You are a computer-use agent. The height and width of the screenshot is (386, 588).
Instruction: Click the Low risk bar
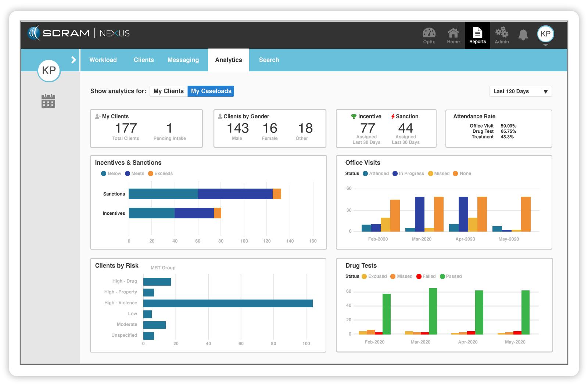(x=147, y=314)
